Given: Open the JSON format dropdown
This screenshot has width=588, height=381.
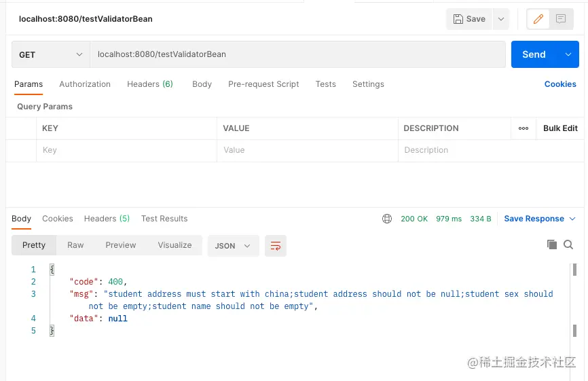Looking at the screenshot, I should (234, 246).
